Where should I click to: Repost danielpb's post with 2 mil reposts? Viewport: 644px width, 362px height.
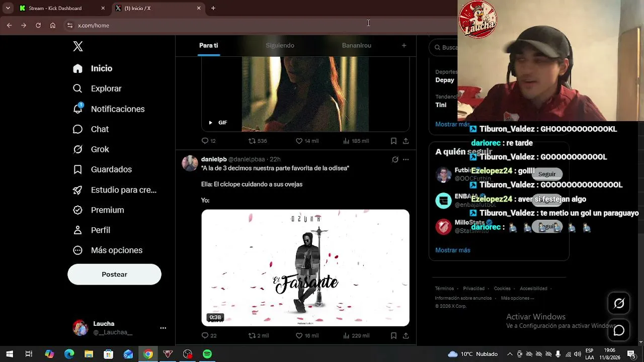click(259, 335)
